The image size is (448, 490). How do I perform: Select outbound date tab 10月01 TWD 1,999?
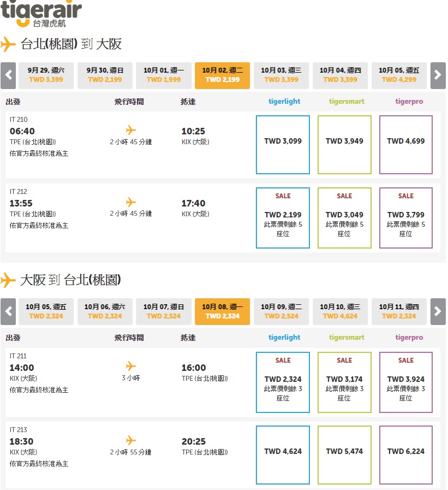pos(164,75)
